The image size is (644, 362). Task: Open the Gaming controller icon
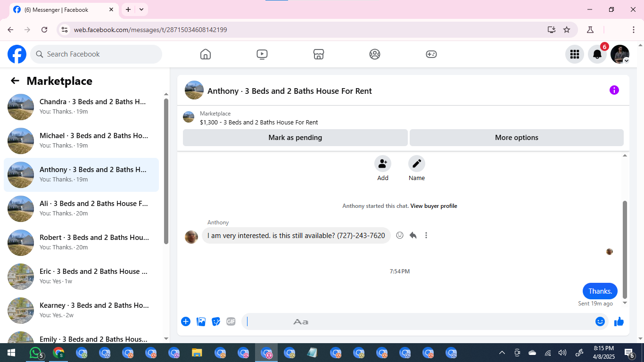coord(431,54)
